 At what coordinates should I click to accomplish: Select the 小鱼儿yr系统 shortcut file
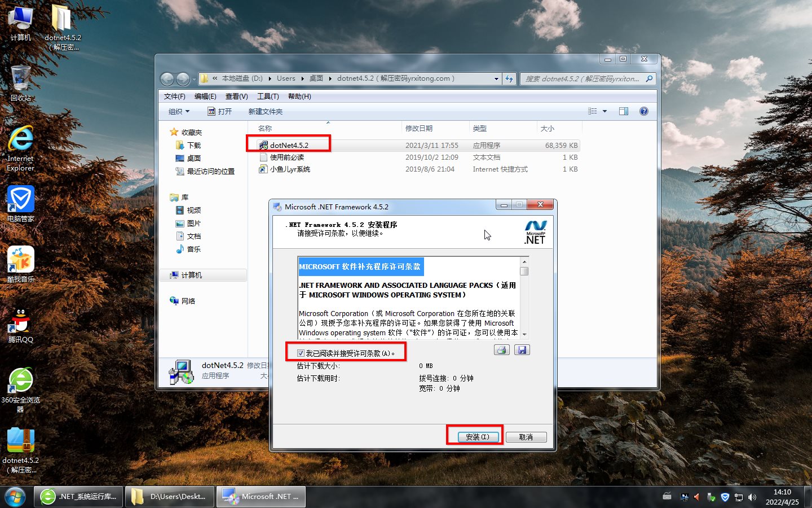[x=290, y=169]
